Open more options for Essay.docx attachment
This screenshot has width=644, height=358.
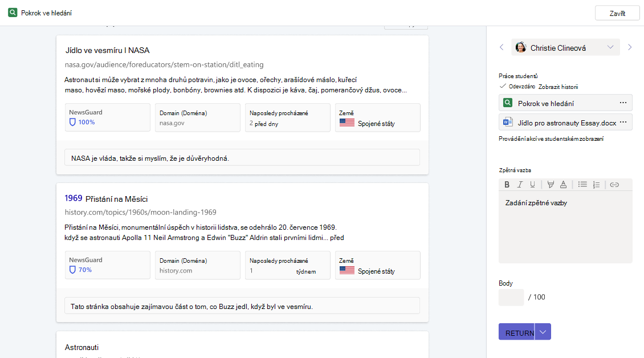(623, 123)
